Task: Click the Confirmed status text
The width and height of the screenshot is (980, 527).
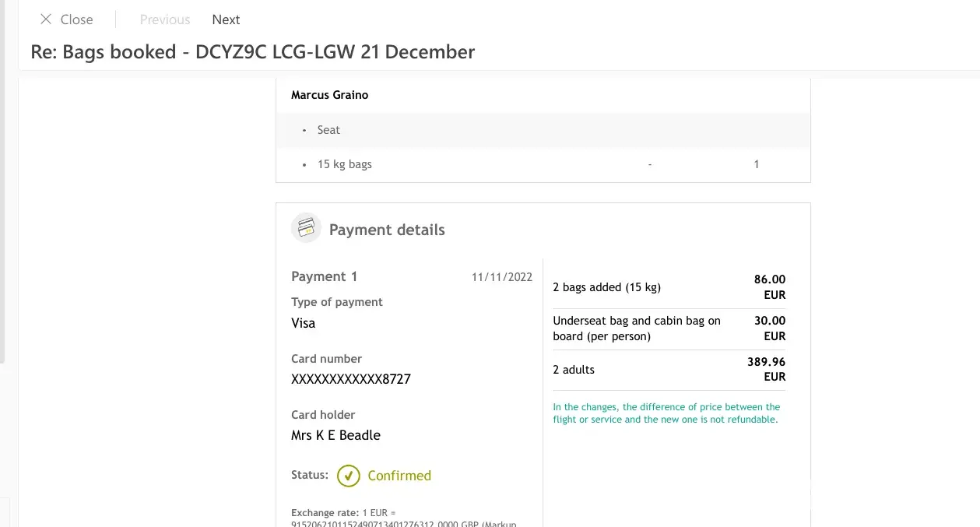Action: coord(399,476)
